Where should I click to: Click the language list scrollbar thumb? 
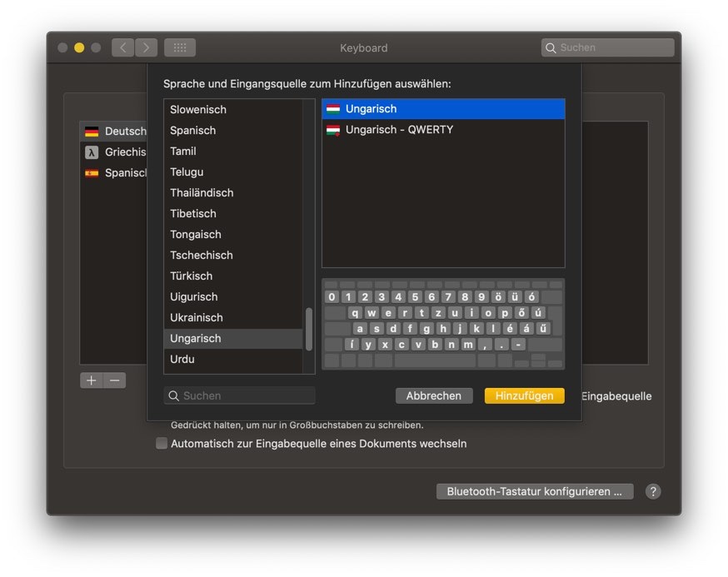(x=309, y=330)
